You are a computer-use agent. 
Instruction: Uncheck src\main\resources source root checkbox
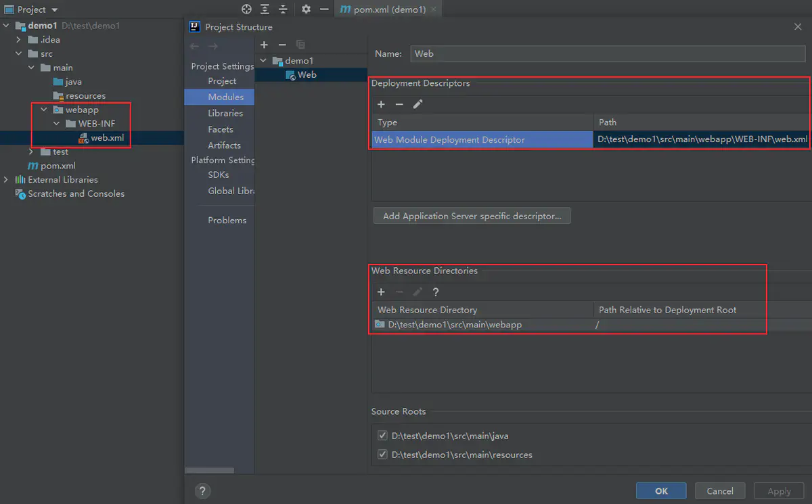[x=382, y=455]
